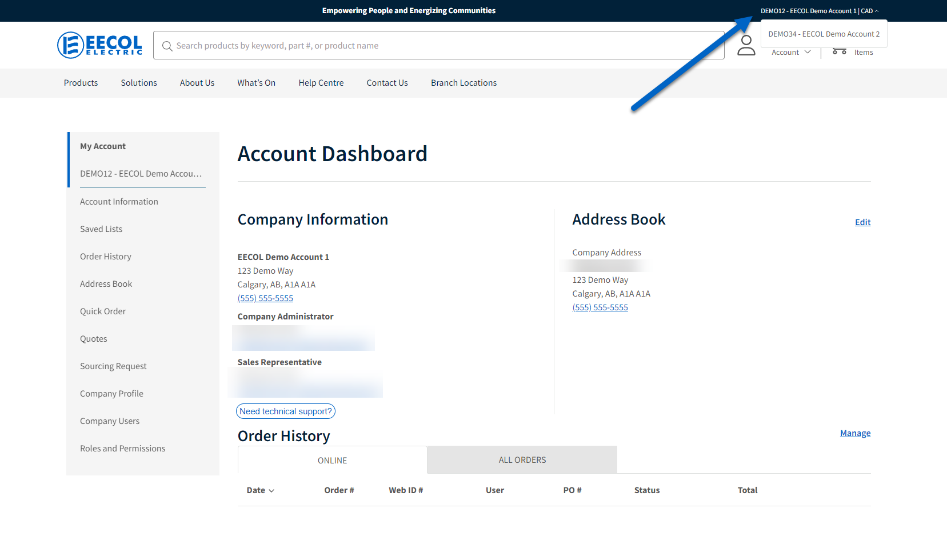Screen dimensions: 947x560
Task: Click the Account Dashboard heading
Action: (333, 154)
